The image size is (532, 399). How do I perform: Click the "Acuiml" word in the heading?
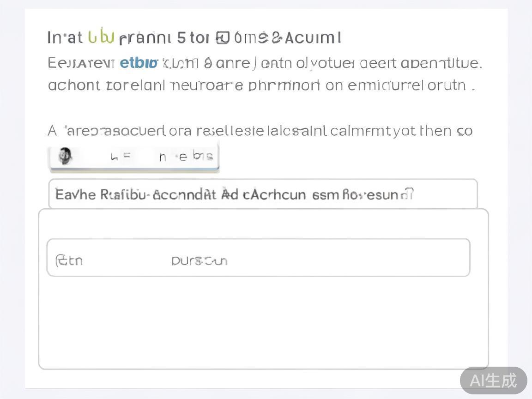click(313, 38)
